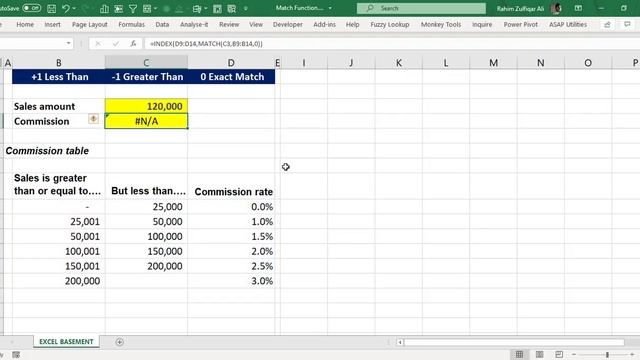The width and height of the screenshot is (640, 360).
Task: Click horizontal scrollbar left arrow
Action: tap(400, 342)
